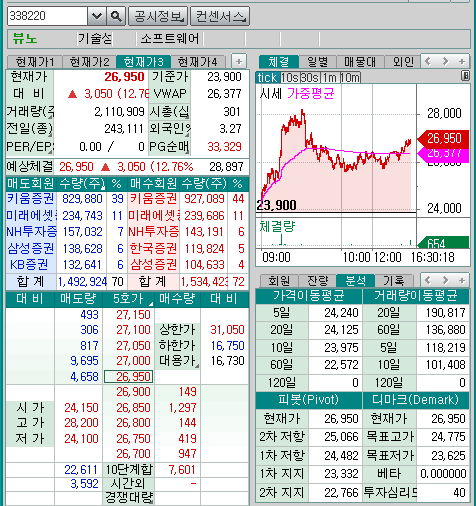
Task: Click the 매도회원 column header
Action: pos(31,183)
